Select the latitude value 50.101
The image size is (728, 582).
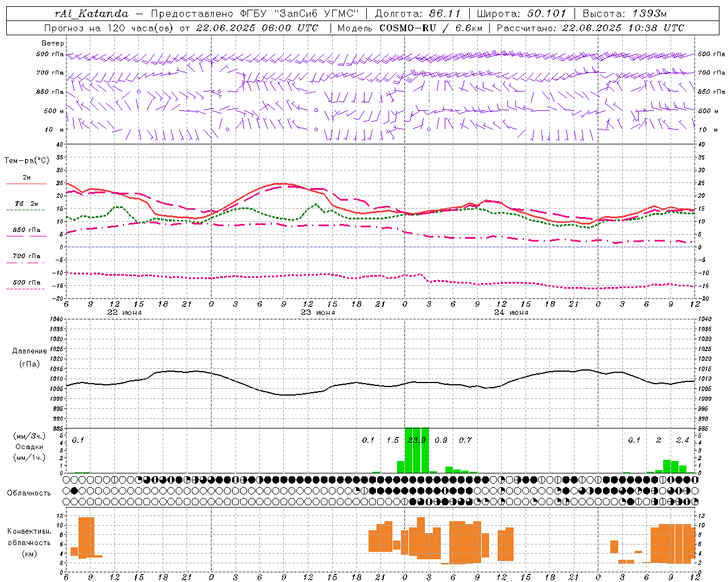tap(547, 14)
